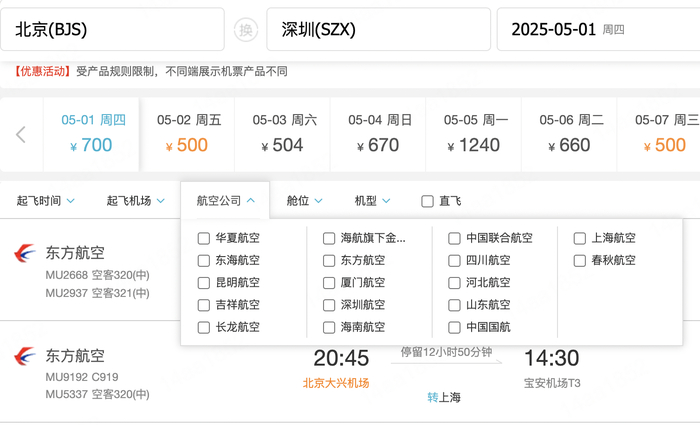Click the previous dates arrow
Screen dimensions: 700x425
pyautogui.click(x=21, y=134)
